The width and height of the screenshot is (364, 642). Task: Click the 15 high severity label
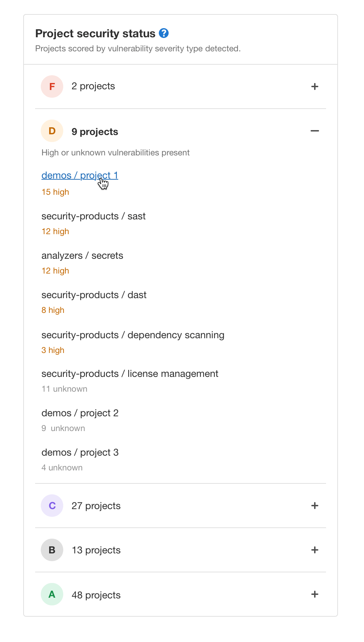coord(55,192)
